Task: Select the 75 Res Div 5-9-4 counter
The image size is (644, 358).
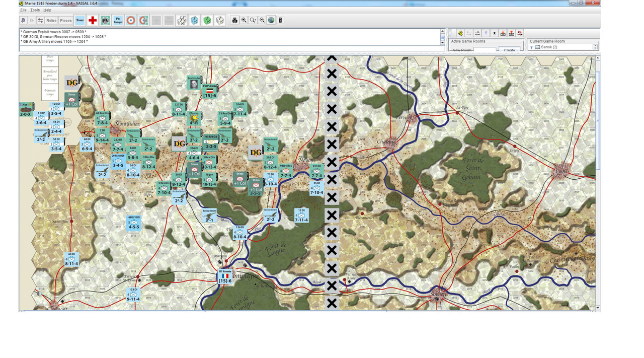Action: pyautogui.click(x=225, y=119)
